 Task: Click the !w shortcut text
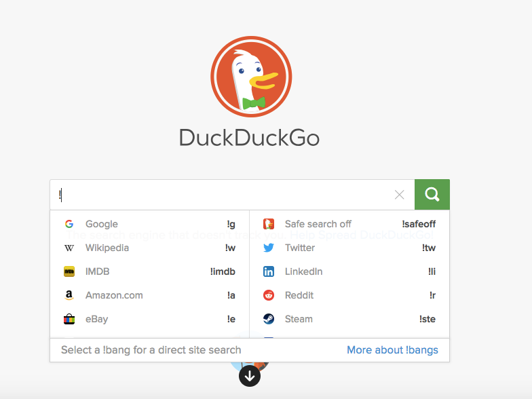(231, 248)
